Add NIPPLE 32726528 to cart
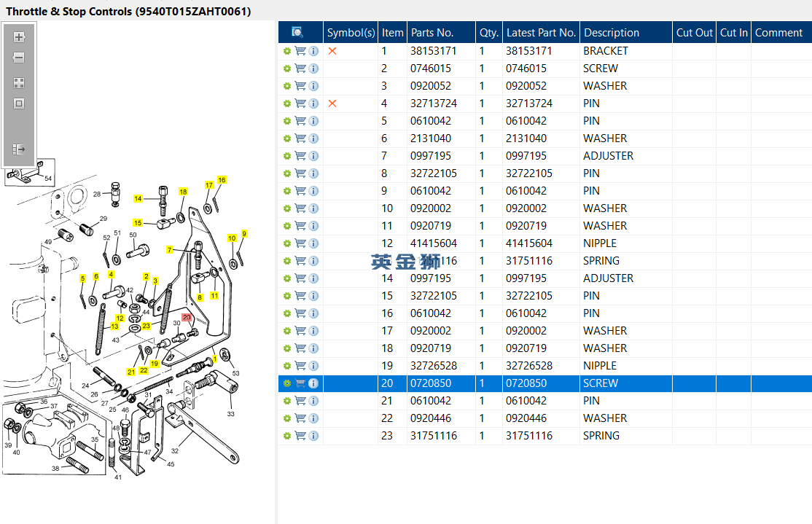The image size is (812, 524). (300, 366)
